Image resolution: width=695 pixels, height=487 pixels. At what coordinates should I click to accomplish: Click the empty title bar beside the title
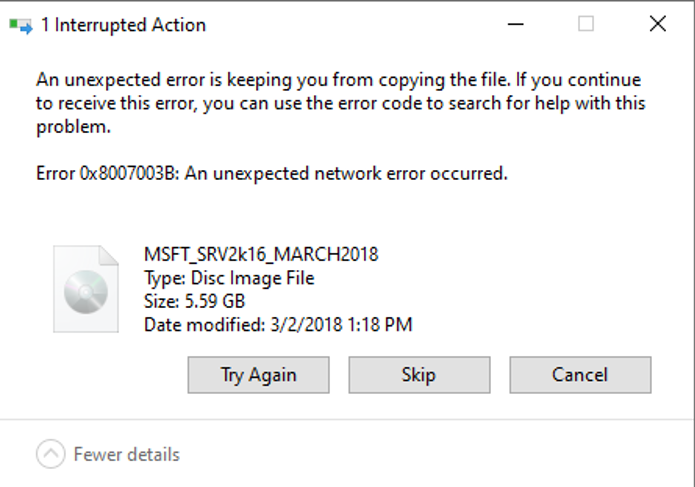355,24
